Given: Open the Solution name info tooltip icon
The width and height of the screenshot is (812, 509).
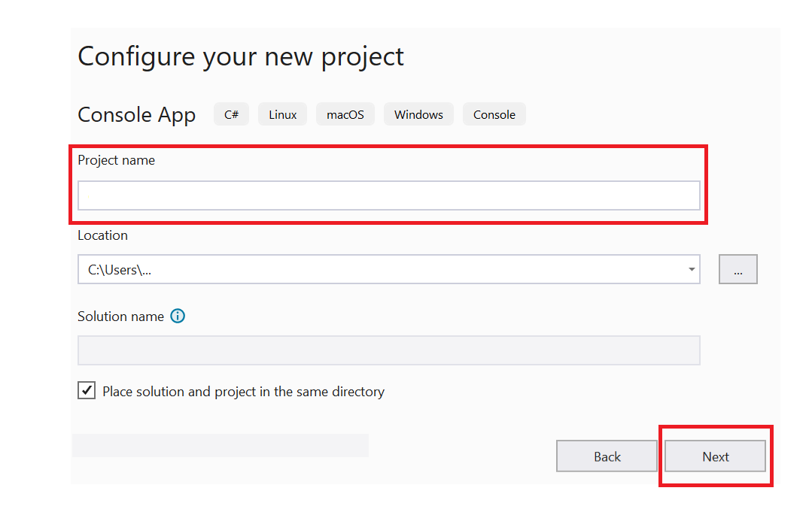Looking at the screenshot, I should (178, 316).
